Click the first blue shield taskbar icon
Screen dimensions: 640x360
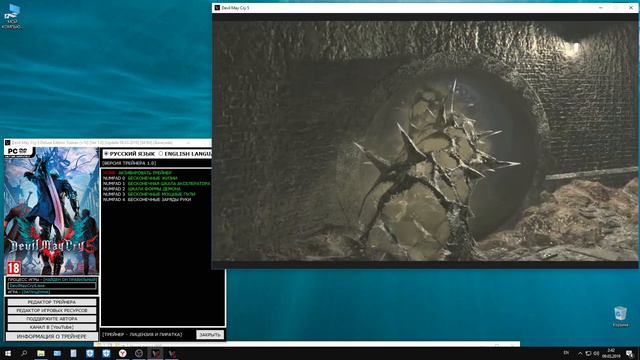tap(90, 353)
